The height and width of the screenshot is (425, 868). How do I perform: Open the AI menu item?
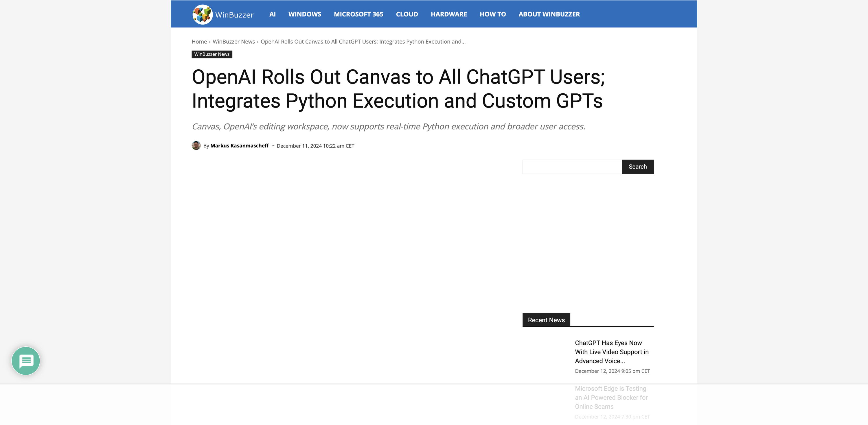point(272,14)
